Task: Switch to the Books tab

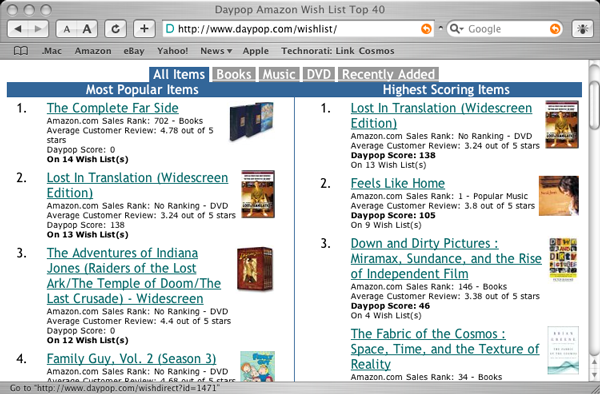Action: coord(234,75)
